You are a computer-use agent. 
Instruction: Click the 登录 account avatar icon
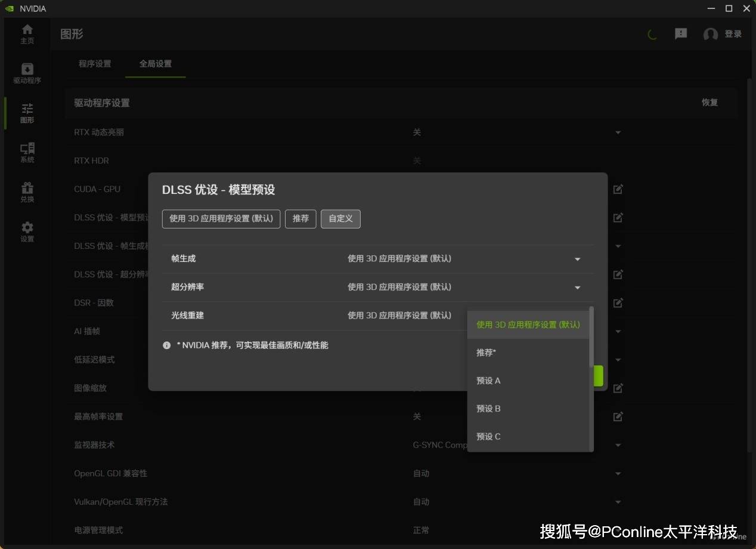pyautogui.click(x=710, y=34)
